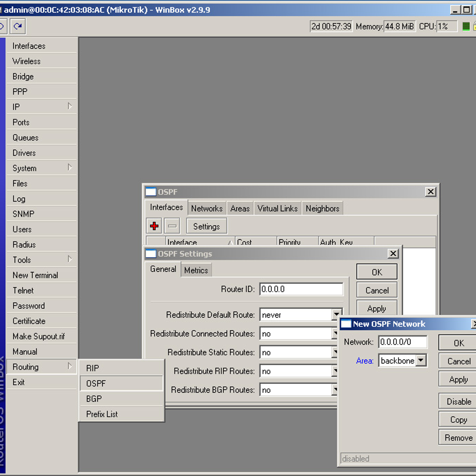This screenshot has width=476, height=476.
Task: Close the OSPF window
Action: [430, 192]
